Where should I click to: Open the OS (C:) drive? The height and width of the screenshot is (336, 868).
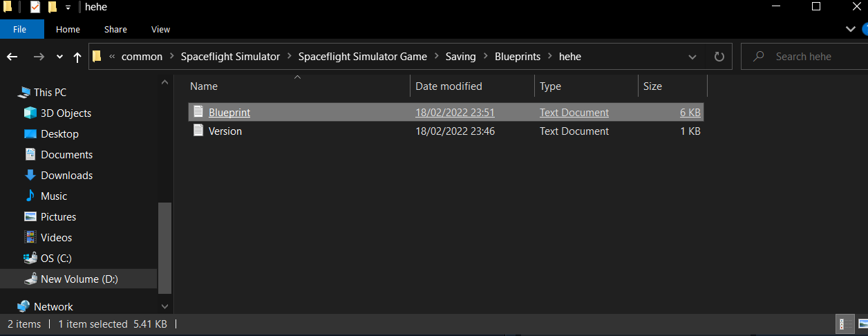coord(56,259)
